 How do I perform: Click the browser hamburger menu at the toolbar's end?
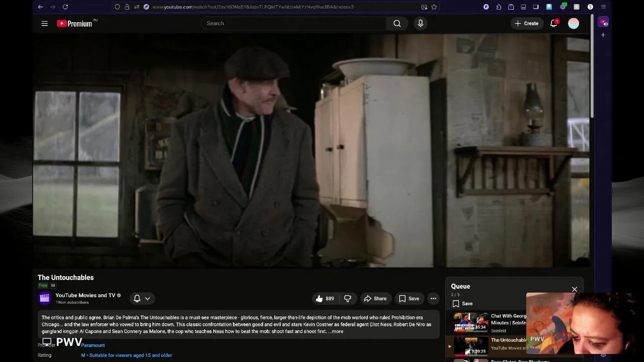603,7
